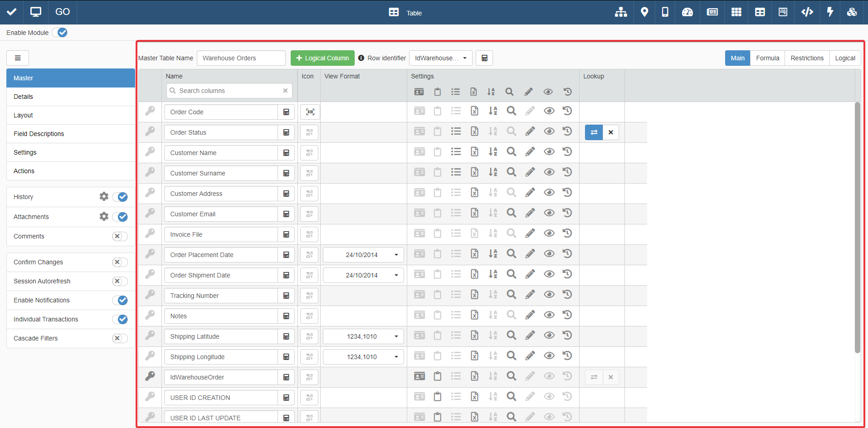The image size is (868, 428).
Task: Click the map pin icon in top toolbar
Action: (644, 12)
